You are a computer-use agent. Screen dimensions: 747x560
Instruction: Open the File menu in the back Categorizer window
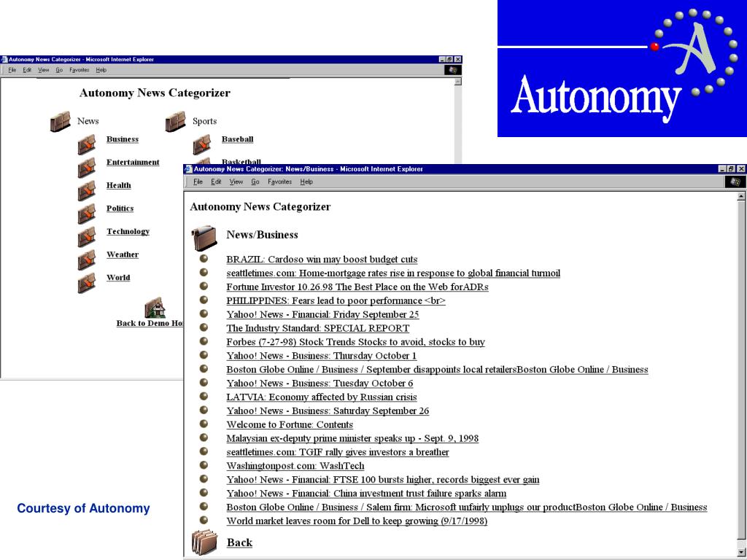[x=12, y=70]
